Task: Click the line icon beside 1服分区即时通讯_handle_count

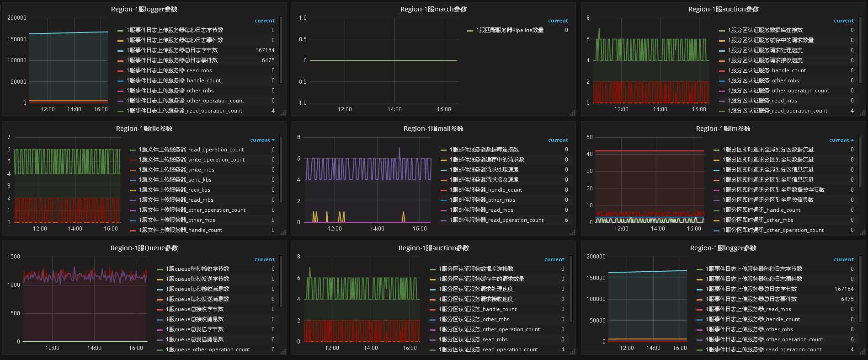Action: pos(716,210)
